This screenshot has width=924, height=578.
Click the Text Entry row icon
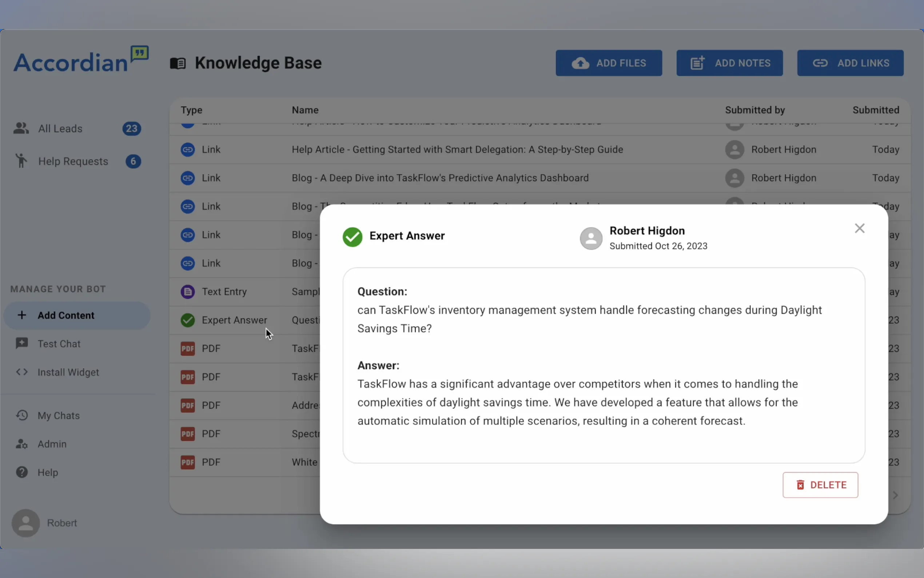coord(188,292)
